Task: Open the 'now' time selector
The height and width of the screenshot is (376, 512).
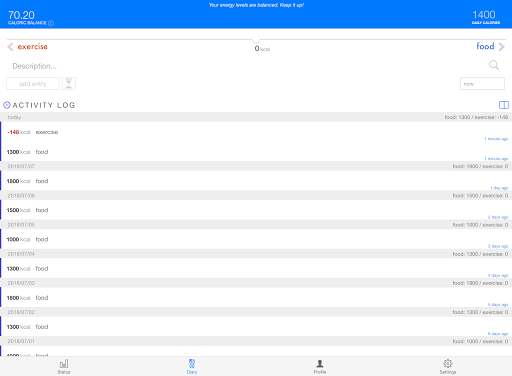Action: pos(482,84)
